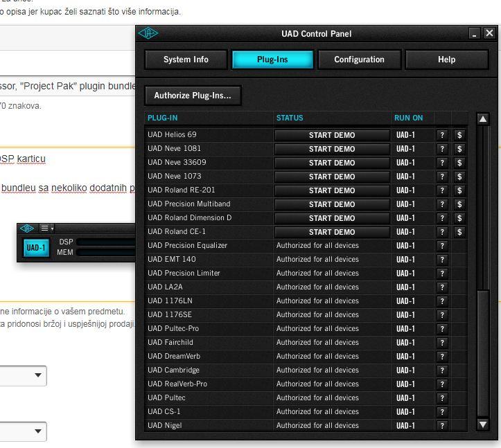Start demo for UAD Neve 33609

[x=332, y=163]
